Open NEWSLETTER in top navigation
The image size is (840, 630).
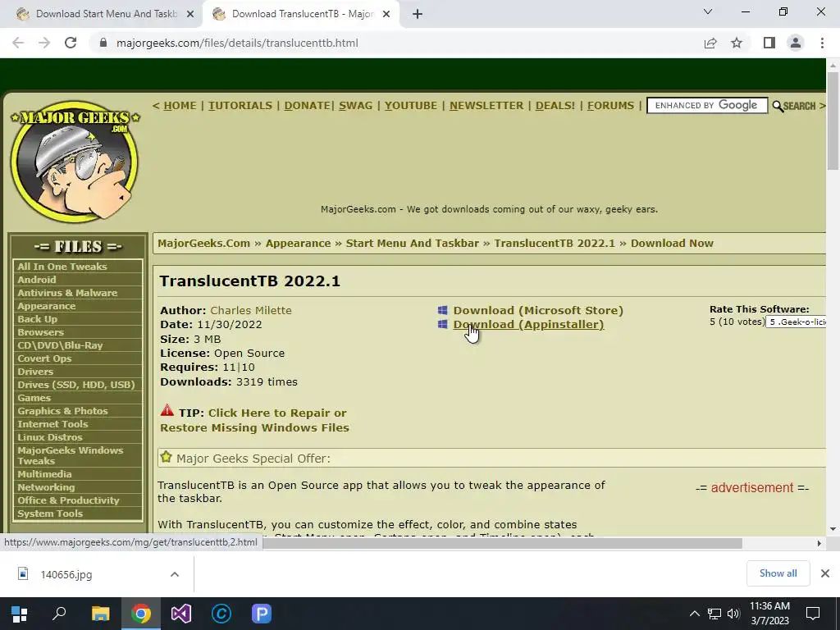pos(486,106)
